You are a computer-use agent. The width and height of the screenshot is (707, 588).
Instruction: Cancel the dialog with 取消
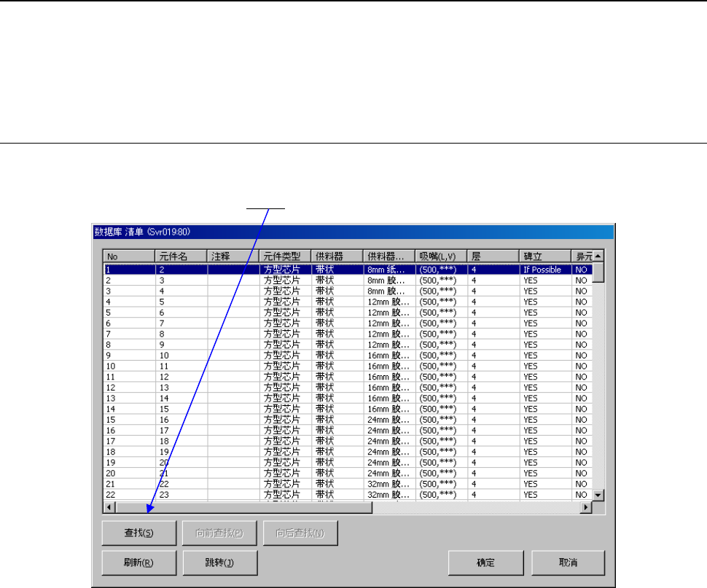[568, 562]
